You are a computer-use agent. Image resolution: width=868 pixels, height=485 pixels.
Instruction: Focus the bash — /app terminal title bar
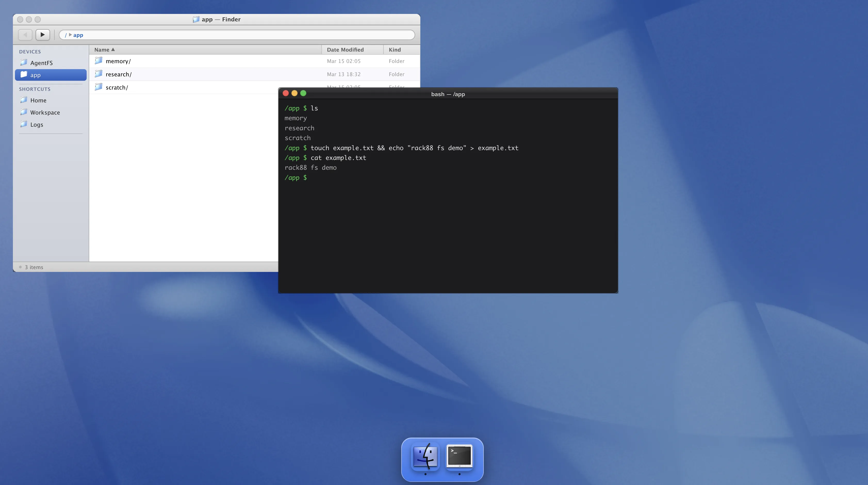[x=448, y=94]
